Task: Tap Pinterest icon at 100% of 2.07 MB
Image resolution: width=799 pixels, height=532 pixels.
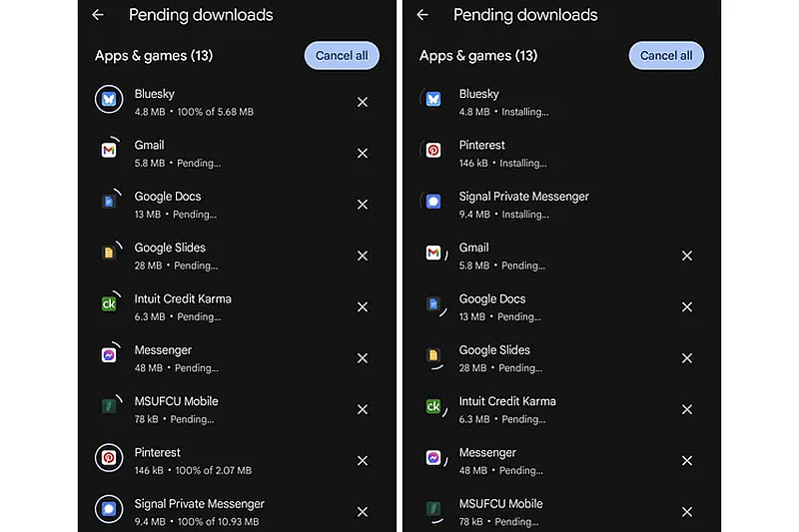Action: (109, 458)
